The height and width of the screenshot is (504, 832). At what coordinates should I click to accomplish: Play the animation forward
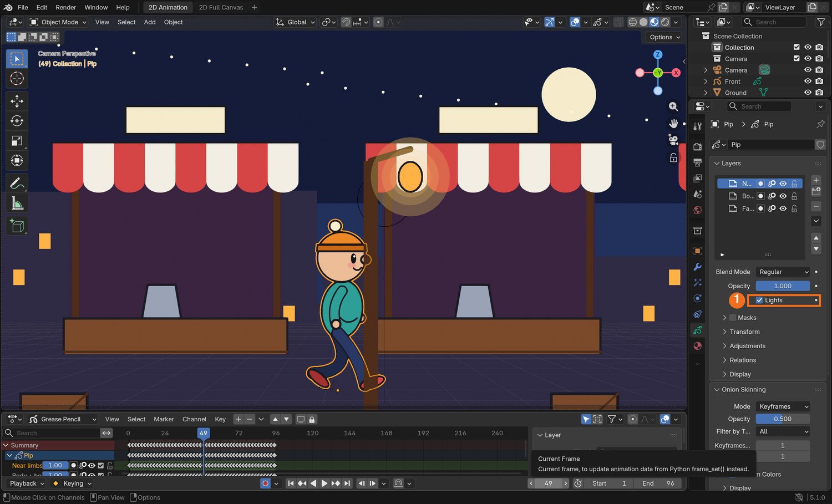324,483
